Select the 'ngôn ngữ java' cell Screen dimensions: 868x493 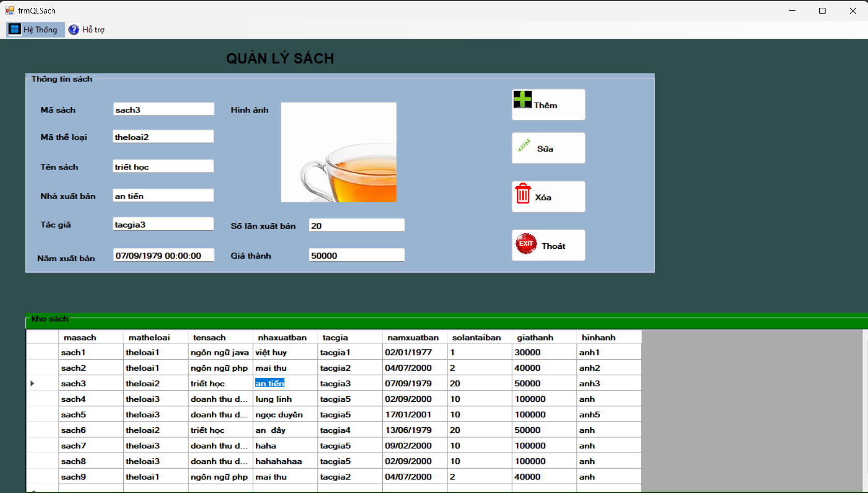tap(220, 352)
